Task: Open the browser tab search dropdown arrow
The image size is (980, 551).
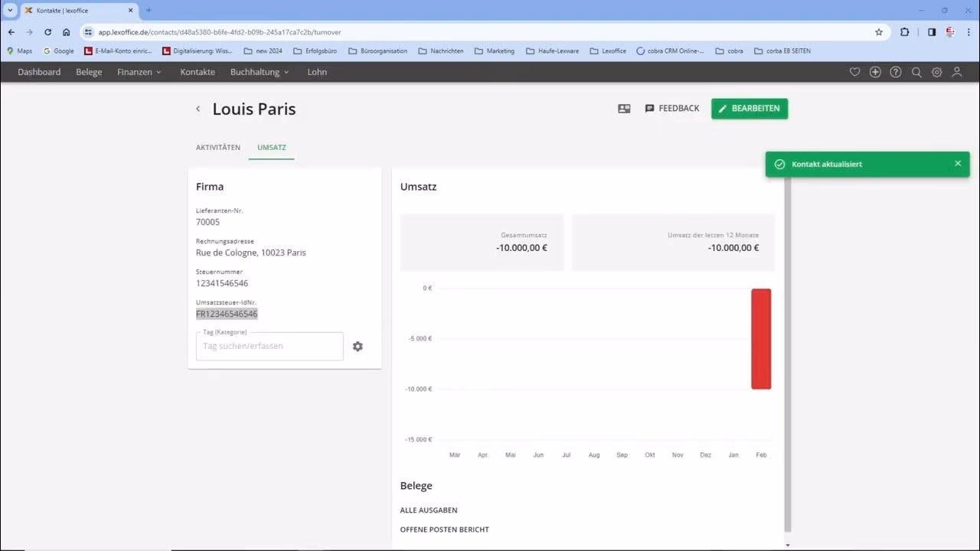Action: 10,10
